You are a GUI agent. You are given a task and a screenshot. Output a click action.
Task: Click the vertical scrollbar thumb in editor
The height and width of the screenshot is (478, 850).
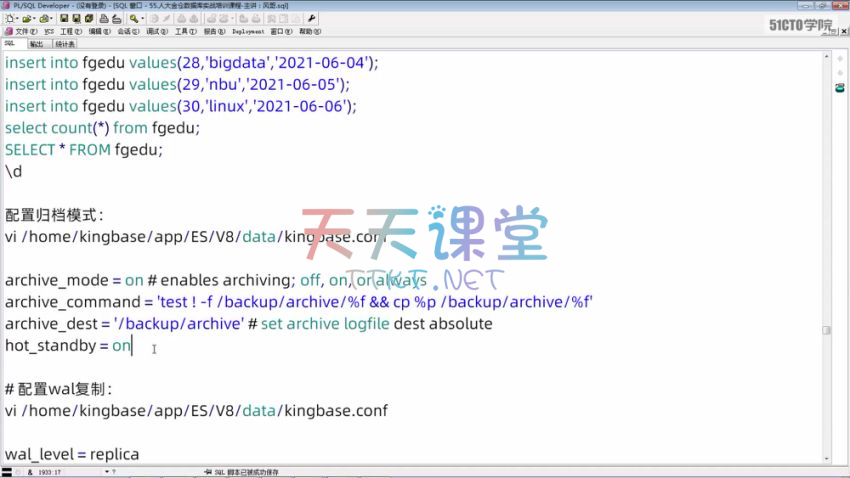tap(826, 330)
